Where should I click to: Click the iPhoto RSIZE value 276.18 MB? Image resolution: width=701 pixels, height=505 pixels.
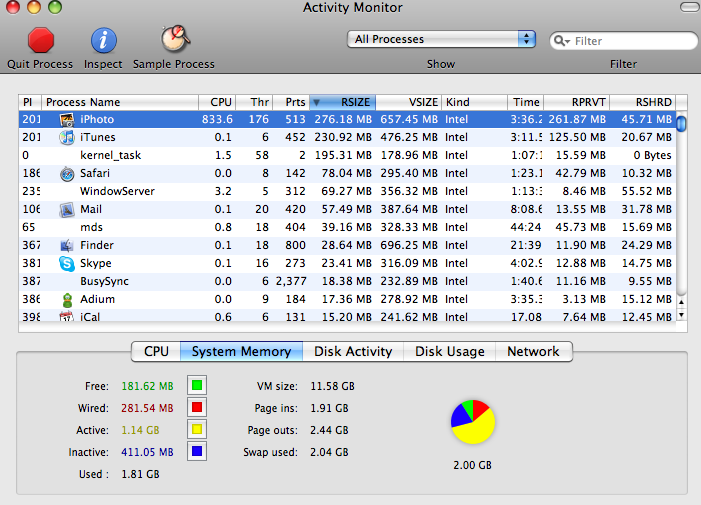click(x=343, y=119)
